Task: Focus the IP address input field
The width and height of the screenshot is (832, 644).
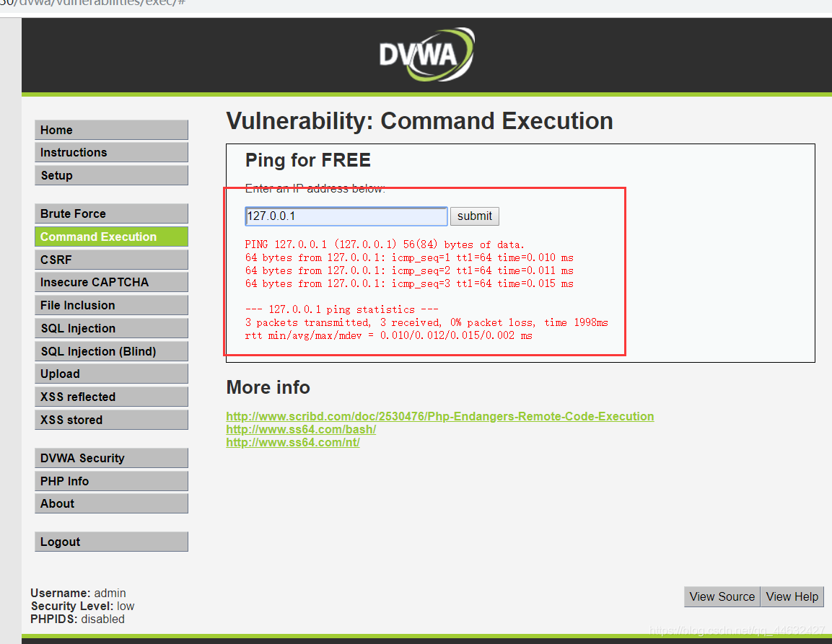Action: coord(346,216)
